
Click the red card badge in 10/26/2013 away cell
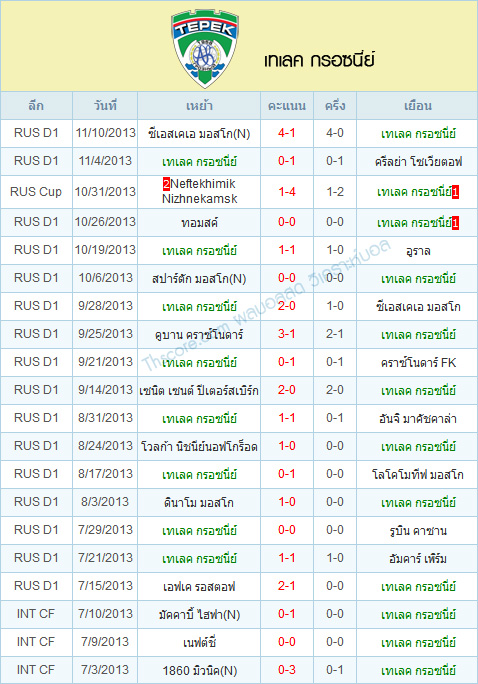click(455, 223)
